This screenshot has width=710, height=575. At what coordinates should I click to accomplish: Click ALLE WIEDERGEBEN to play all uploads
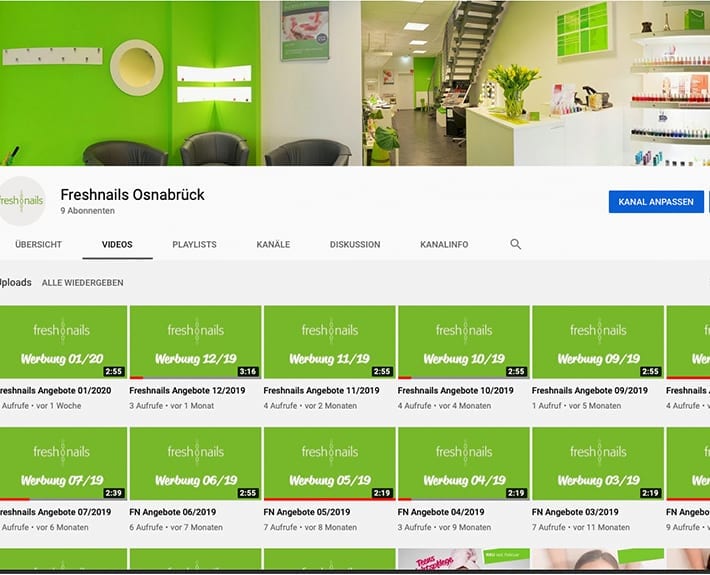pos(82,283)
